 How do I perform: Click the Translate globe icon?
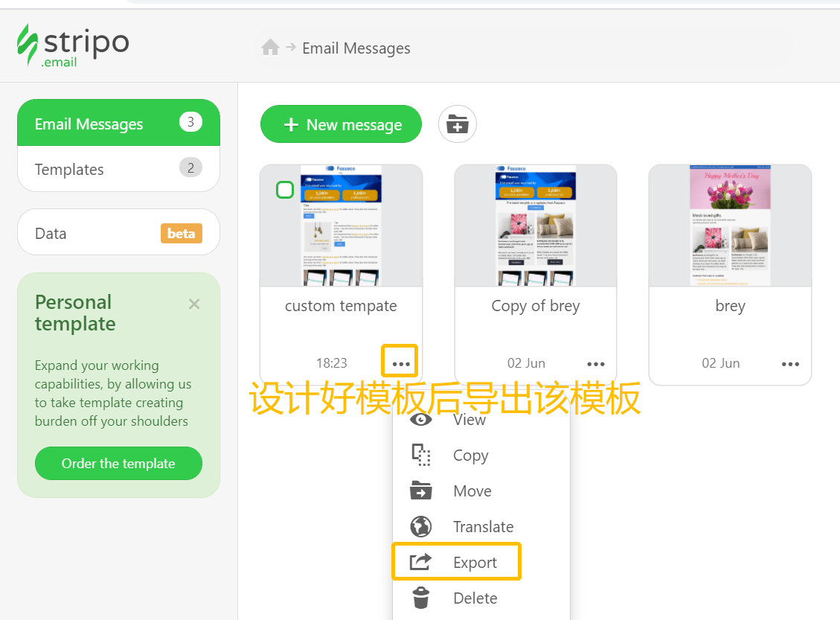[x=421, y=527]
